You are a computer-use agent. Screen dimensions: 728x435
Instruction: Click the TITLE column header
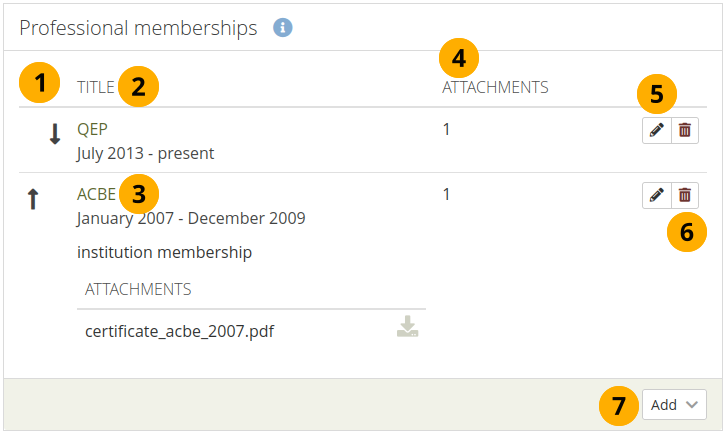click(95, 87)
